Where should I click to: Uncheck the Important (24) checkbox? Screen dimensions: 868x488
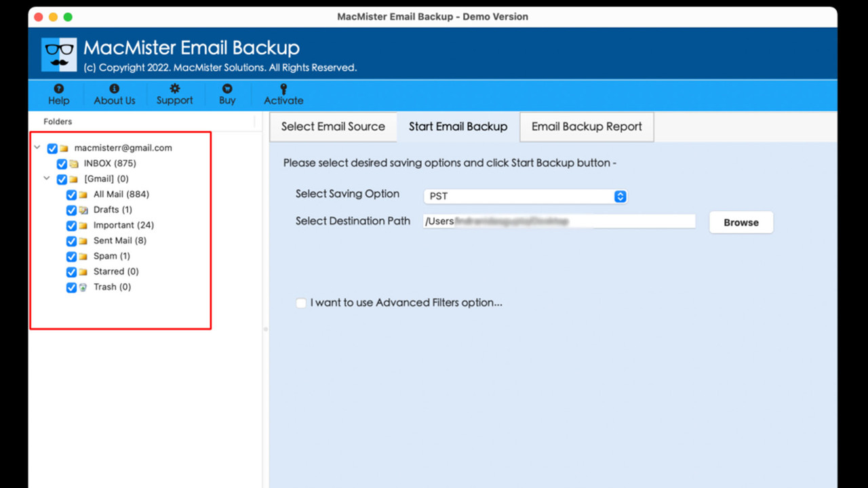pyautogui.click(x=71, y=226)
